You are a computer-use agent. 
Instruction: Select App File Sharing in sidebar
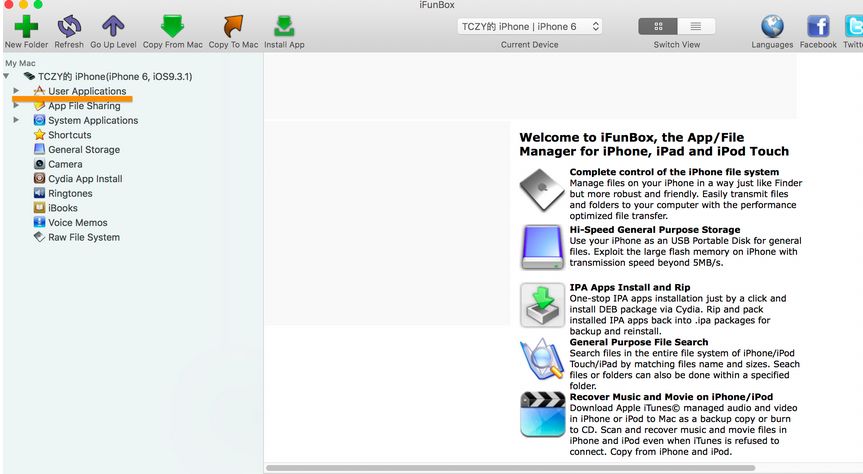(x=84, y=106)
